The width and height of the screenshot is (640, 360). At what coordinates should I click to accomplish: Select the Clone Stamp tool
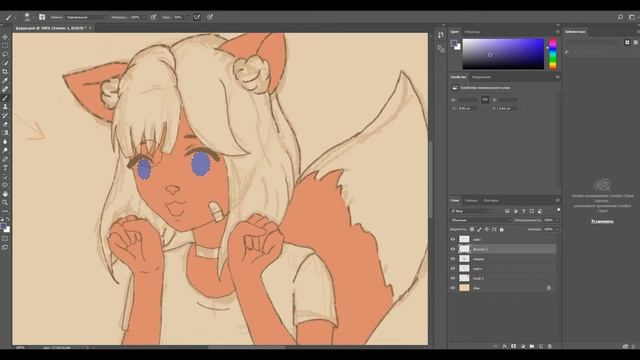click(5, 107)
